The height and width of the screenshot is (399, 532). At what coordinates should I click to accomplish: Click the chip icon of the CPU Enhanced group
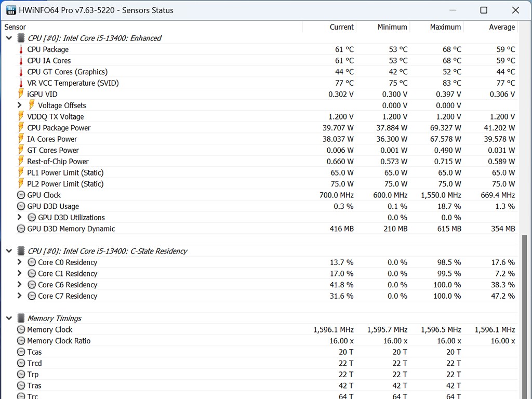tap(21, 38)
